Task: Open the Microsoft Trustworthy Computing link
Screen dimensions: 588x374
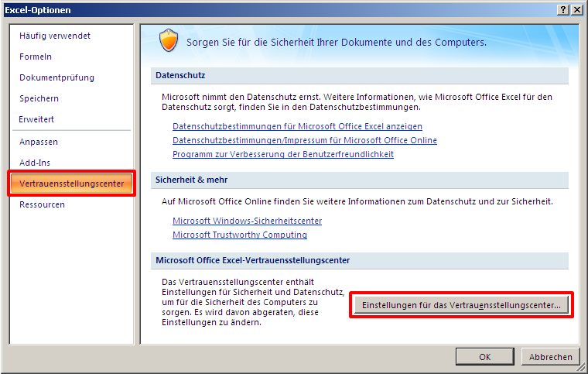Action: (x=240, y=235)
